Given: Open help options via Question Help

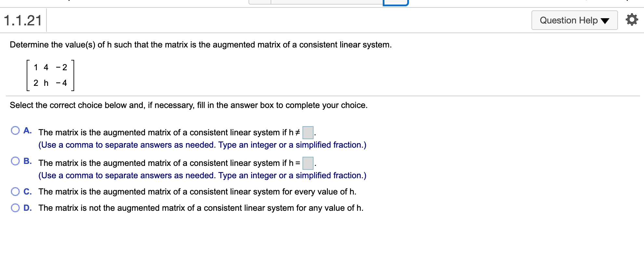Looking at the screenshot, I should pos(574,20).
